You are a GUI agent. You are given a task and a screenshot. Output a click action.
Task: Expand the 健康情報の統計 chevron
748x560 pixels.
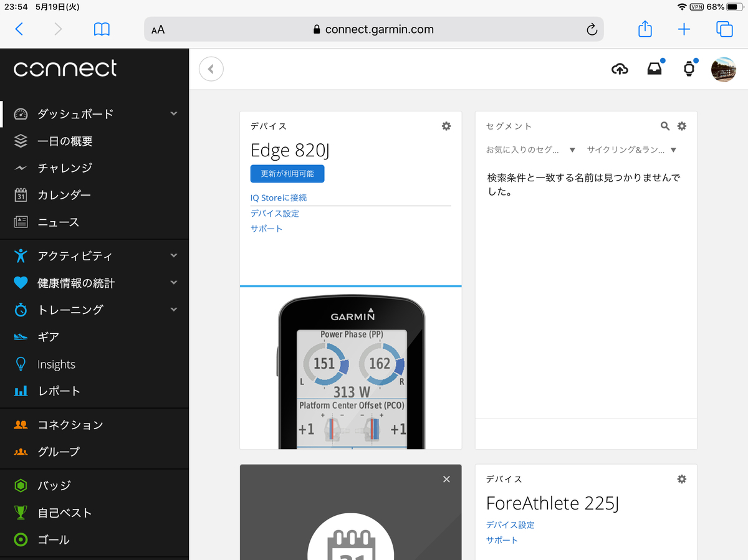pyautogui.click(x=174, y=282)
